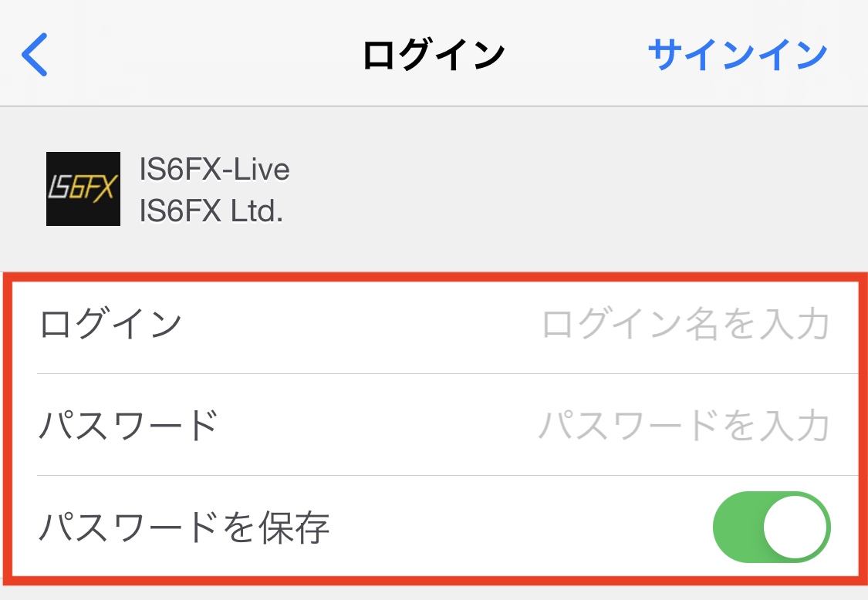The height and width of the screenshot is (600, 868).
Task: Click the IS6FX Ltd. company text
Action: click(211, 210)
